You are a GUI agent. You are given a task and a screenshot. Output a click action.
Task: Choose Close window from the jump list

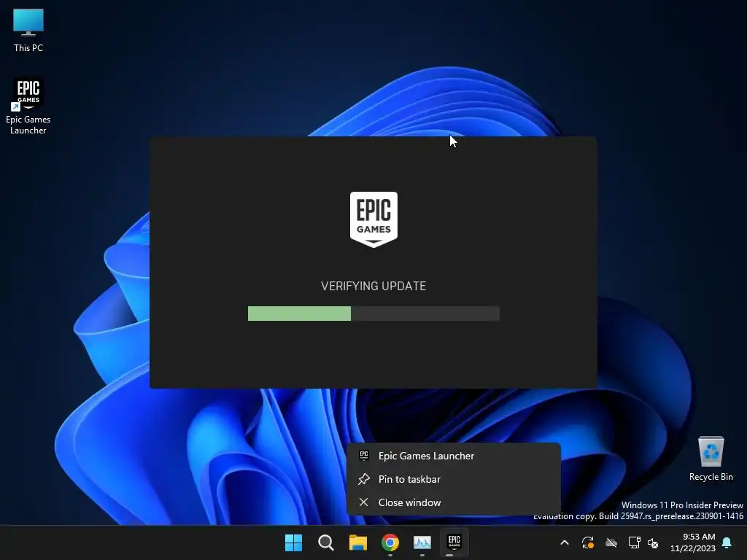coord(453,502)
